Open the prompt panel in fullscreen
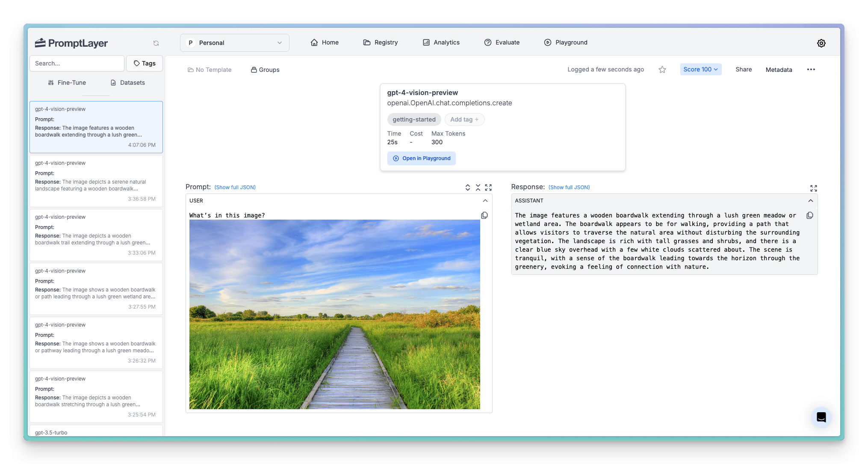Image resolution: width=868 pixels, height=464 pixels. click(x=488, y=187)
